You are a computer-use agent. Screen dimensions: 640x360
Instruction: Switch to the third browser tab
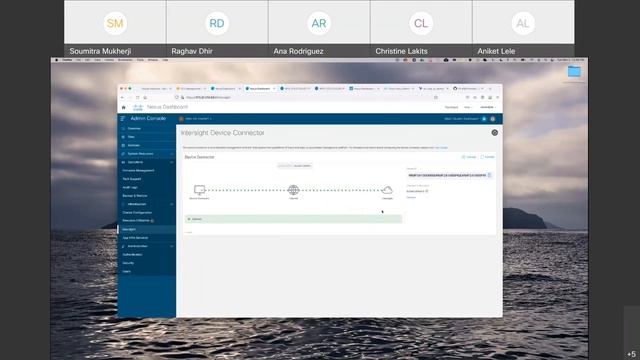225,89
